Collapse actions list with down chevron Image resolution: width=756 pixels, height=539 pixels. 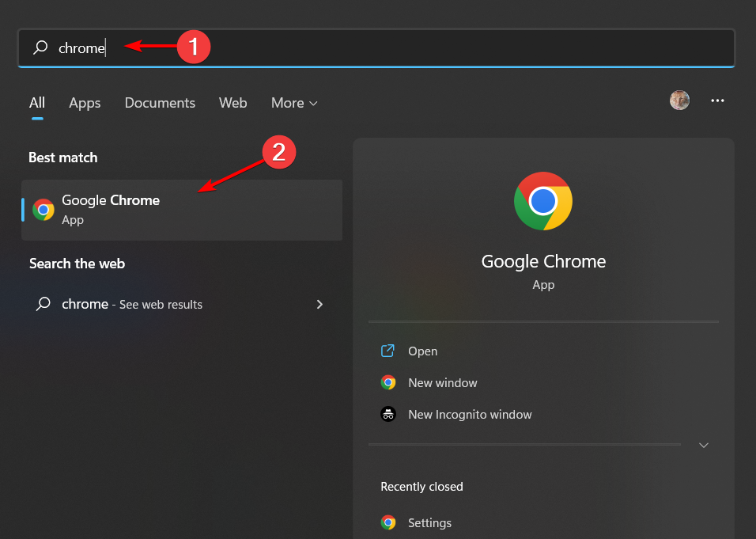click(704, 445)
